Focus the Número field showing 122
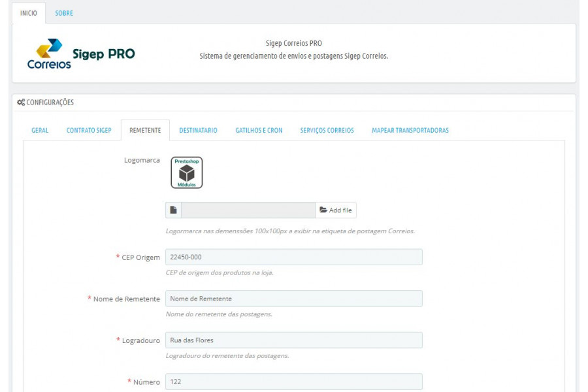Screen dimensions: 588x392 (294, 382)
